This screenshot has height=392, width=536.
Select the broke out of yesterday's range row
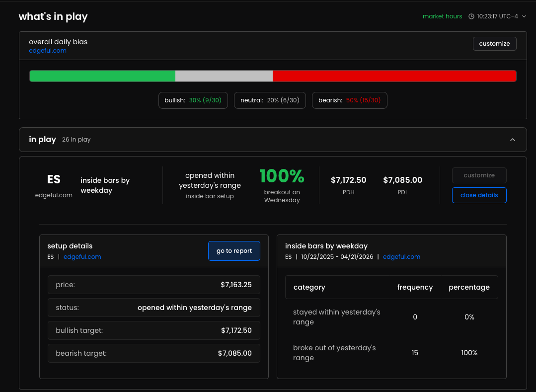tap(391, 353)
